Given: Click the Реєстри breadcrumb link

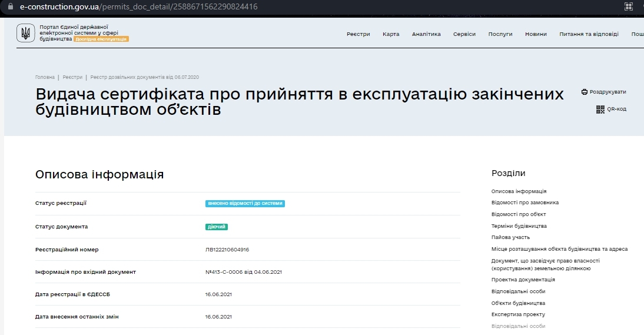Looking at the screenshot, I should pyautogui.click(x=72, y=77).
